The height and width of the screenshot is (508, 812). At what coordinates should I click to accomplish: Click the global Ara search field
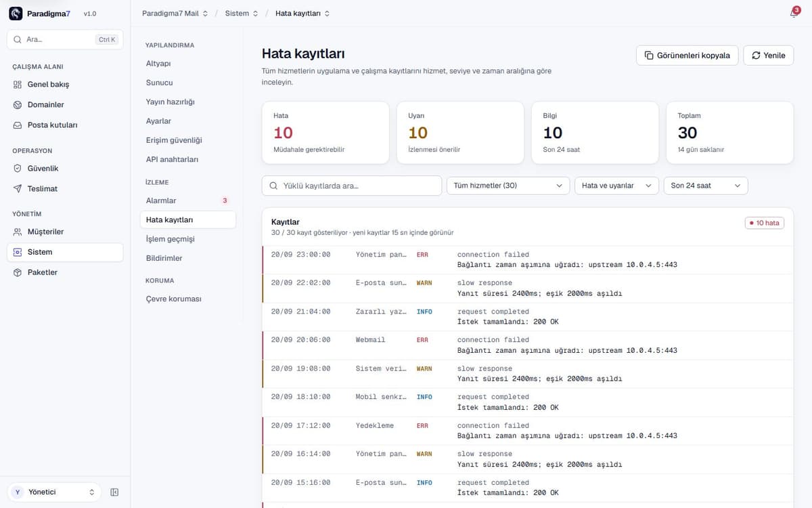coord(65,39)
